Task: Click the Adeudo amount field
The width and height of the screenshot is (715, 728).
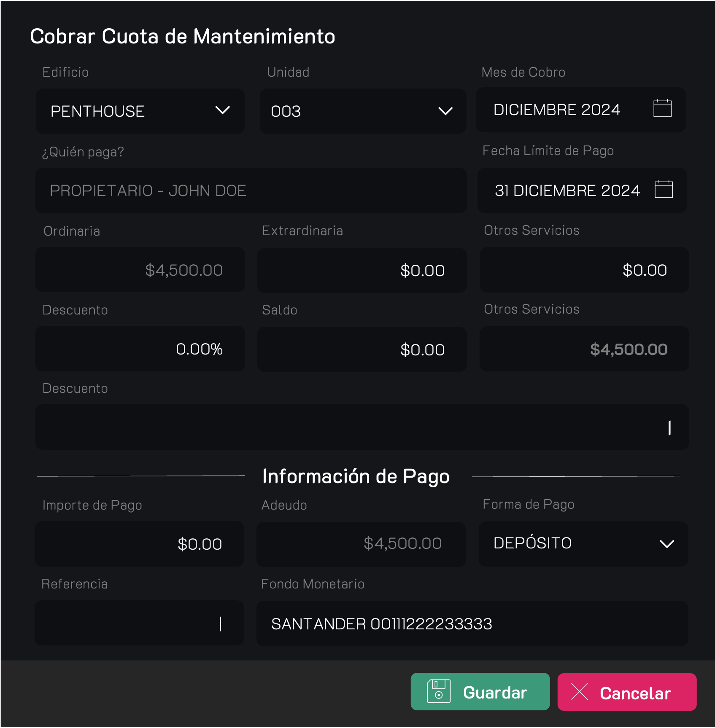Action: point(361,544)
